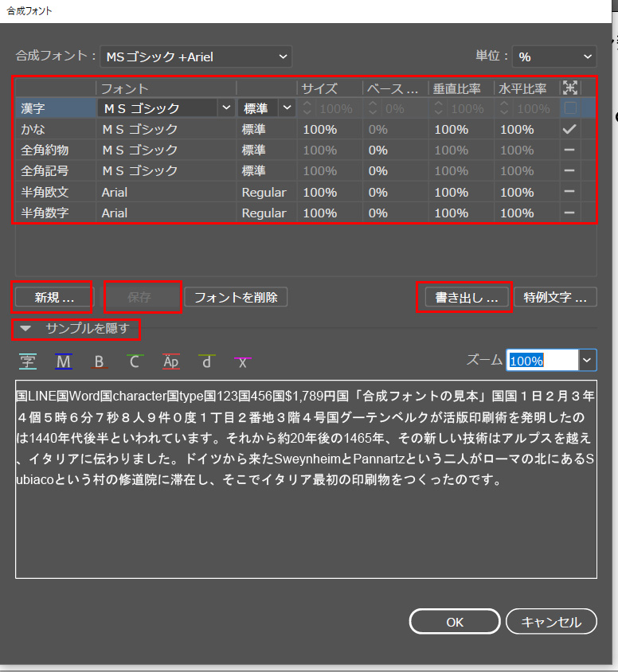Toggle the cap height (C) display icon

click(x=135, y=361)
